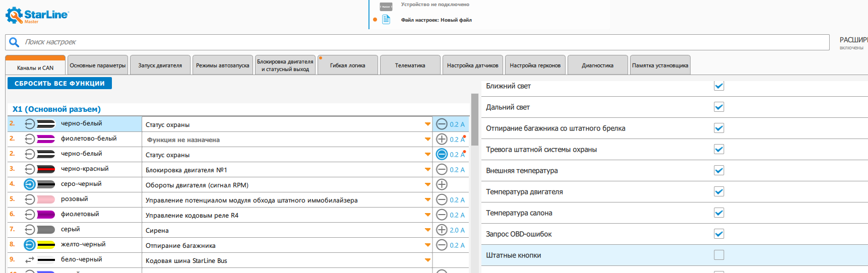Click the фиолетово-белый wire image
The image size is (868, 273).
click(46, 139)
